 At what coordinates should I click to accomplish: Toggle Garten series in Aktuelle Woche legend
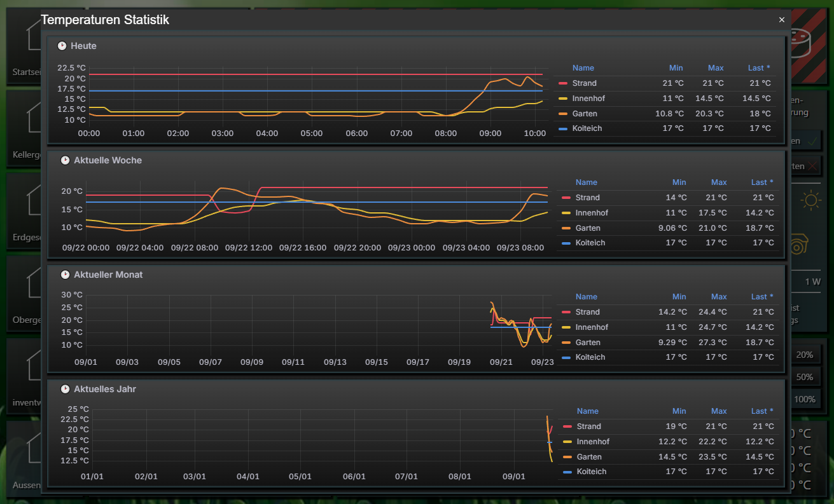coord(587,228)
